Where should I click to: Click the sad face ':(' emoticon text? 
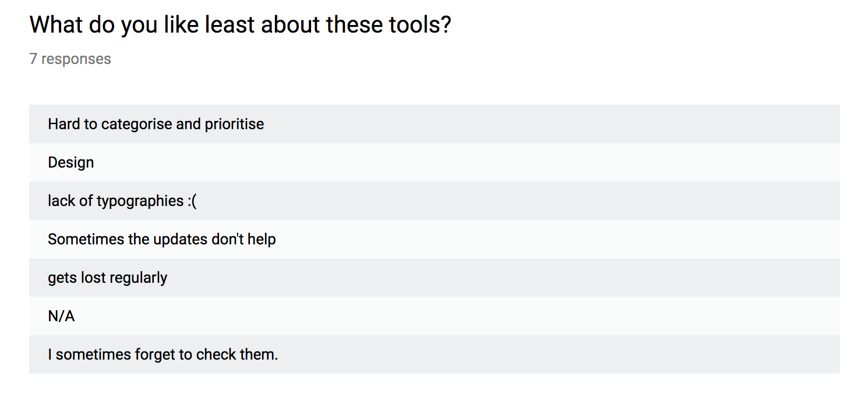(192, 201)
